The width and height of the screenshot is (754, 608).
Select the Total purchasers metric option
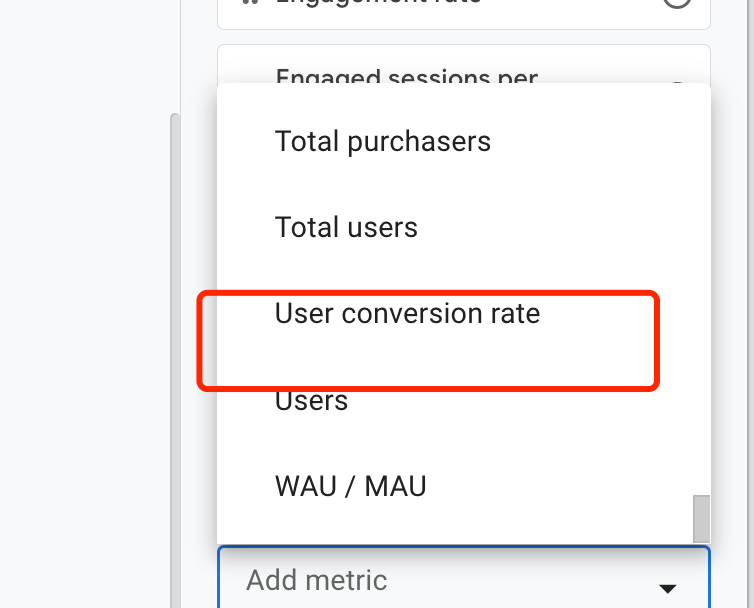point(383,142)
